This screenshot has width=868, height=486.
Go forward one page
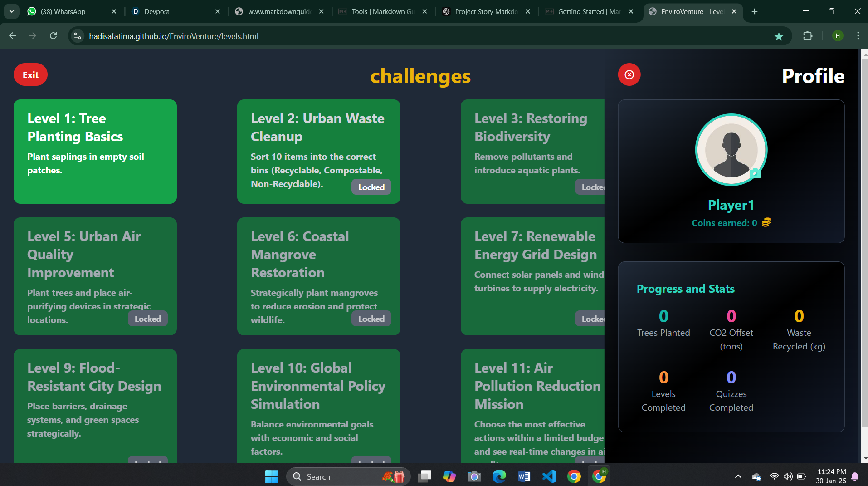(33, 36)
